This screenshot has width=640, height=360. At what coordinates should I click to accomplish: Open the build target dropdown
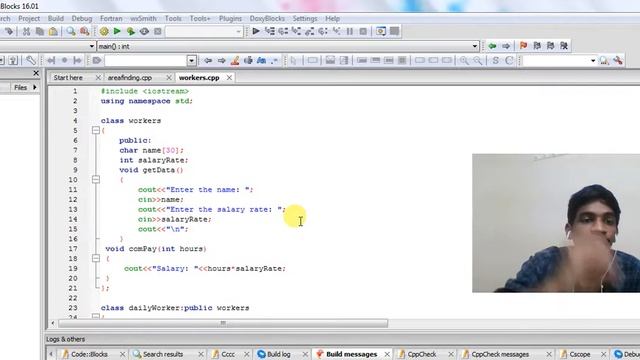204,31
